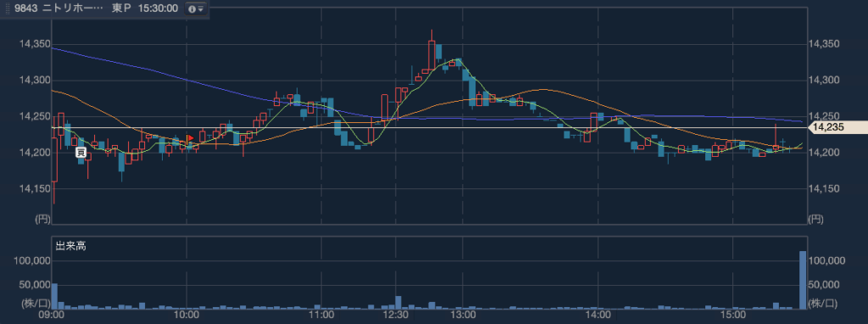Click the 9843 ニトリホー stock name header
This screenshot has width=868, height=324.
59,8
